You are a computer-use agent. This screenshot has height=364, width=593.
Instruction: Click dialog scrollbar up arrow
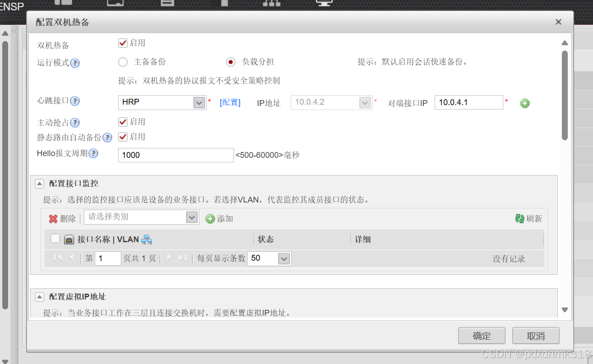(x=565, y=43)
